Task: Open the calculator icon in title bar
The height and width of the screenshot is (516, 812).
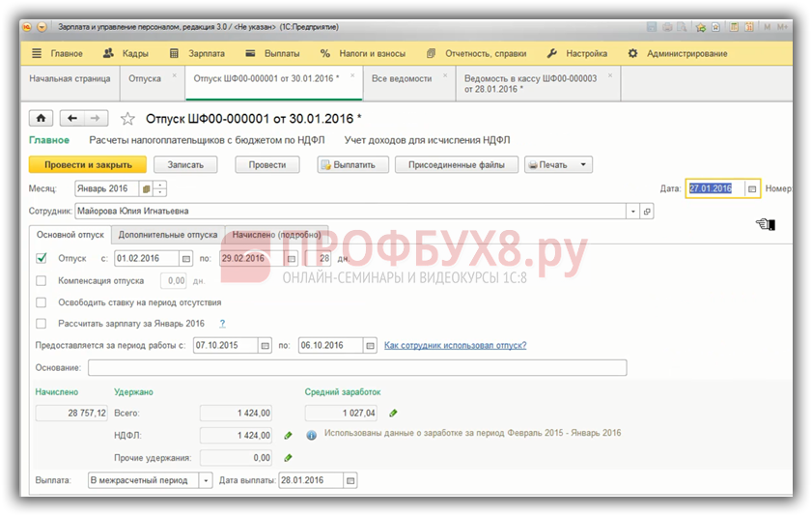Action: (734, 27)
